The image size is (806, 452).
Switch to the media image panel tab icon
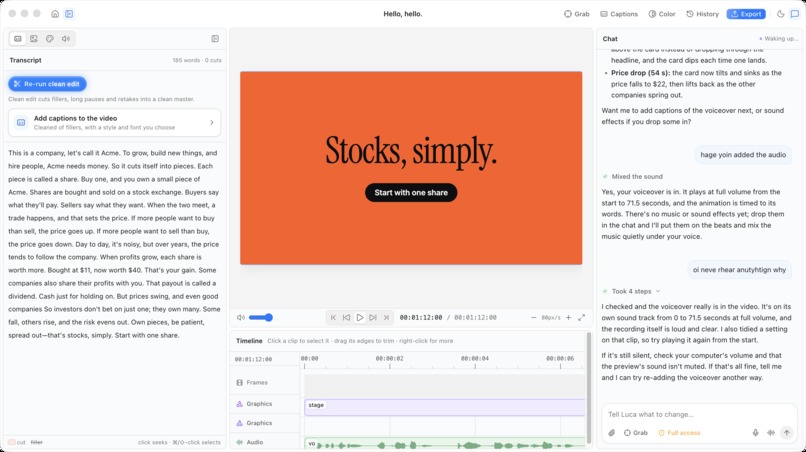click(34, 39)
